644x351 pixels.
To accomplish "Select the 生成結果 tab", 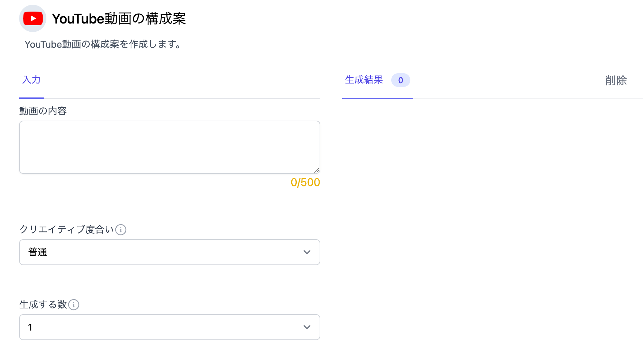I will (364, 80).
